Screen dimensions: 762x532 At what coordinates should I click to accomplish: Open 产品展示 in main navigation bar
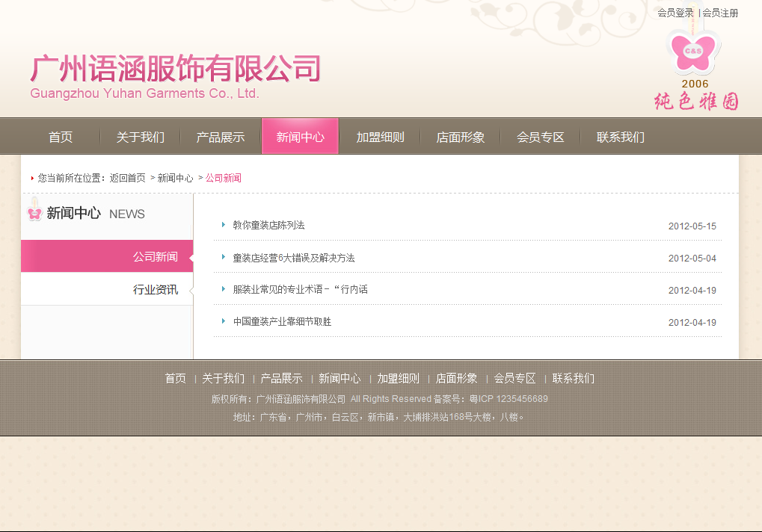pos(220,137)
